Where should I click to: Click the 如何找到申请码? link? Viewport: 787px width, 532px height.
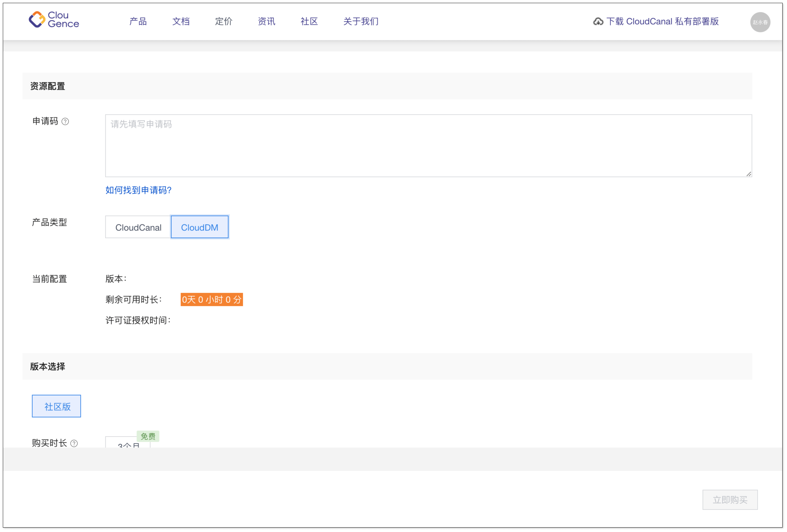coord(139,190)
